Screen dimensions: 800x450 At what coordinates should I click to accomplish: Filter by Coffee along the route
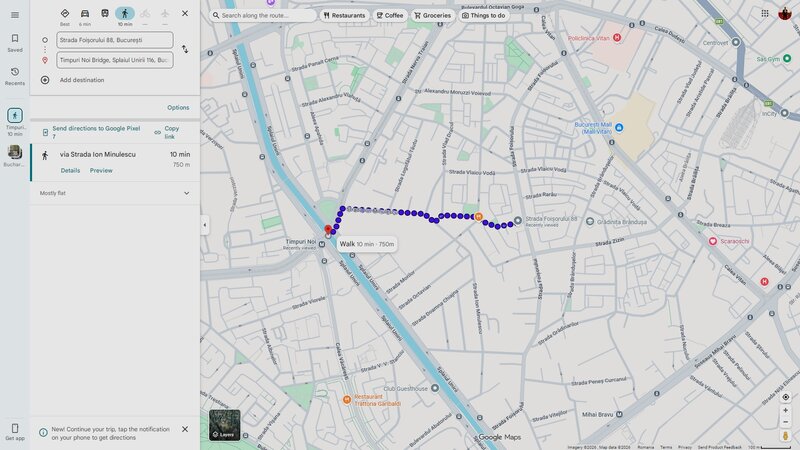pyautogui.click(x=390, y=15)
